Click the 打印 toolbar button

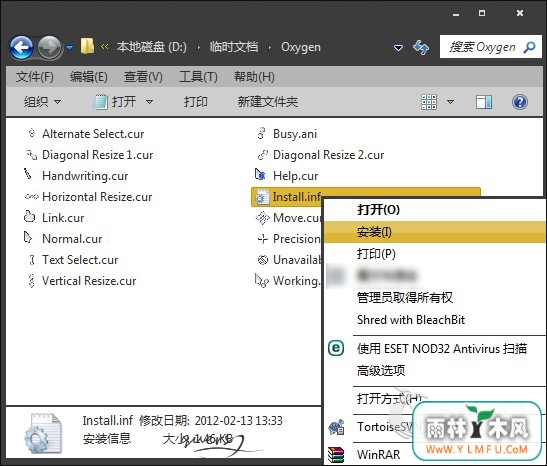[x=196, y=102]
